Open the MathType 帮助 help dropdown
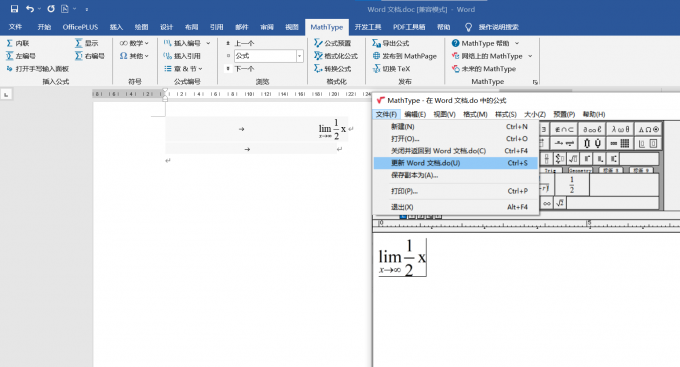The height and width of the screenshot is (367, 680). point(485,43)
